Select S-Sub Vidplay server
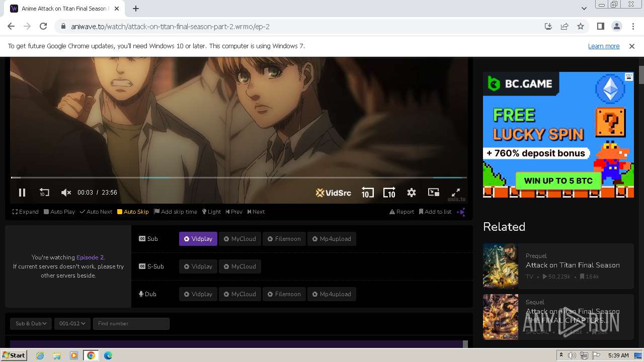This screenshot has height=362, width=644. (198, 266)
